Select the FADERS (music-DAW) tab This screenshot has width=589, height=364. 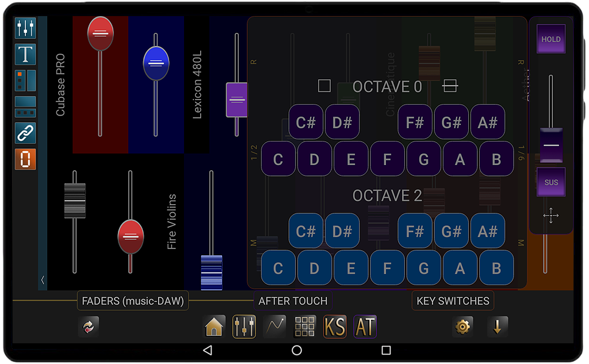[x=133, y=301]
